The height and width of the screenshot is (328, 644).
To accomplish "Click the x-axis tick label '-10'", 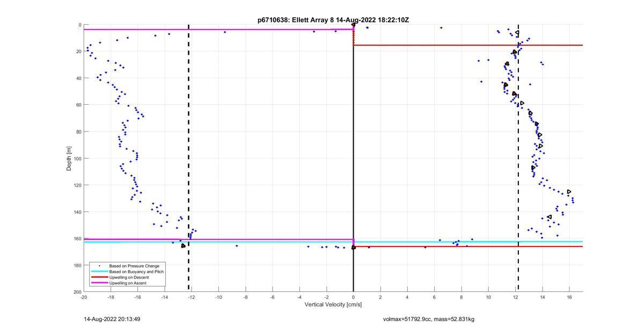I will pyautogui.click(x=218, y=297).
